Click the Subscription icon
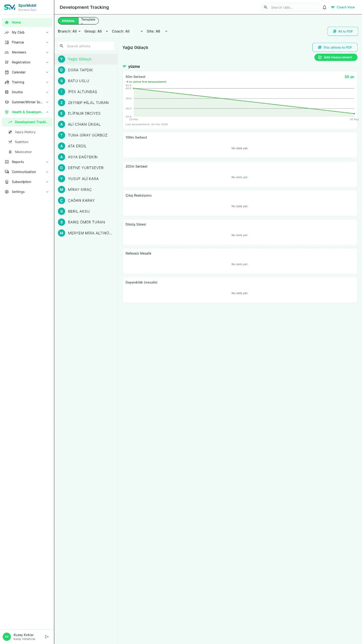This screenshot has width=362, height=644. click(7, 182)
